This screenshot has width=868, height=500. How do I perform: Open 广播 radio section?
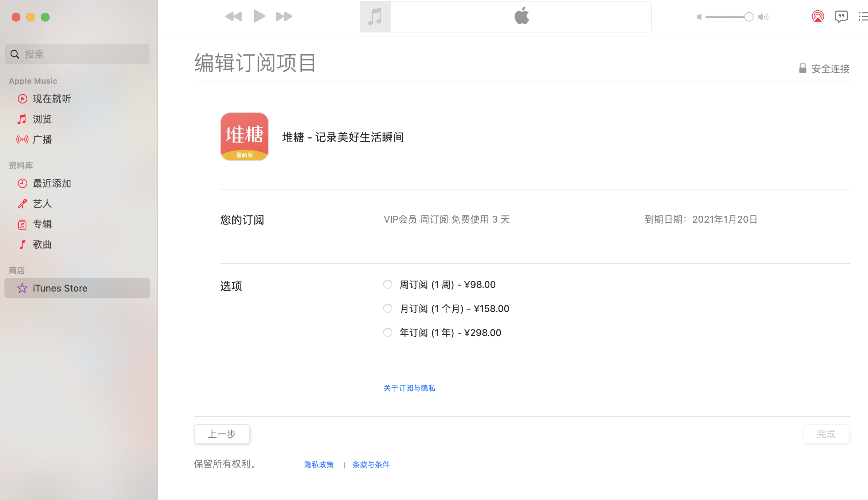42,140
